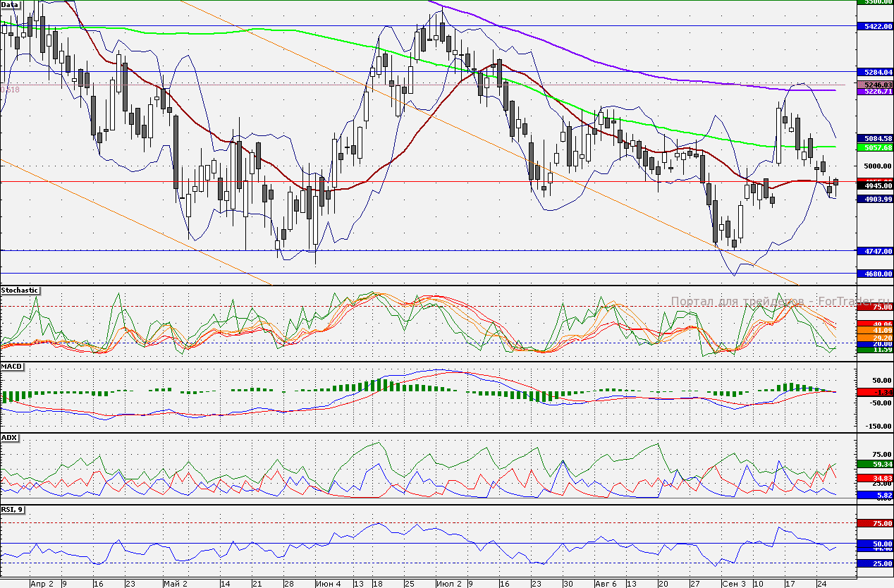The height and width of the screenshot is (588, 894).
Task: Click the 4747.00 support level label
Action: pyautogui.click(x=874, y=251)
